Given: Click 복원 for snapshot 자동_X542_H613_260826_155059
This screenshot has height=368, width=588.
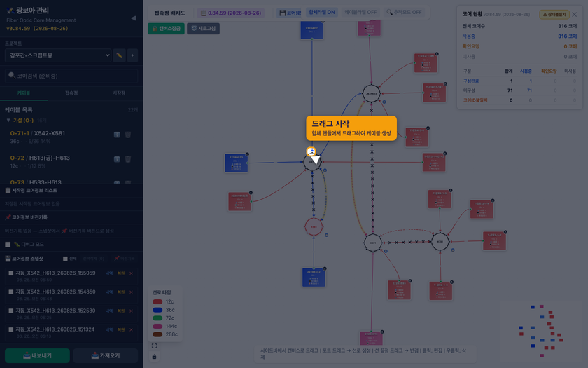Looking at the screenshot, I should point(120,273).
